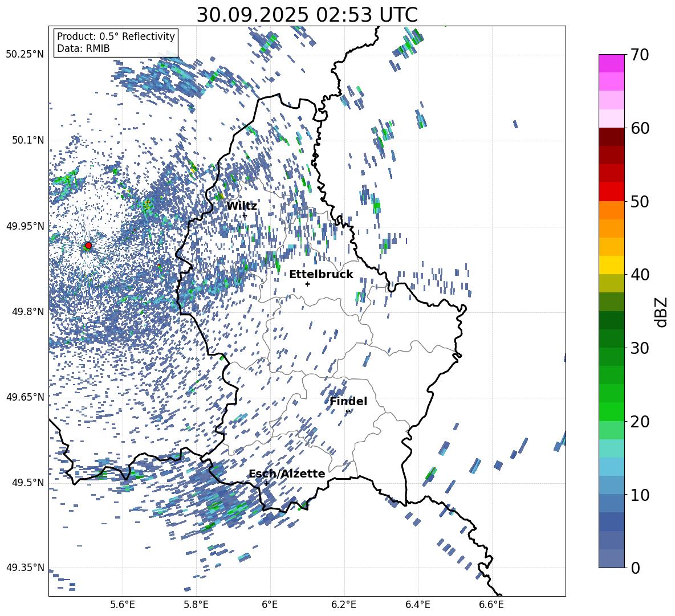Click the 49.65°N latitude tick label

click(x=25, y=397)
